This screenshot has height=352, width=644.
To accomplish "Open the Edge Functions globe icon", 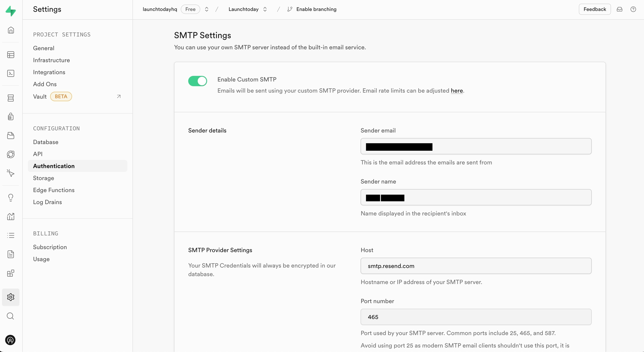I will click(x=11, y=154).
